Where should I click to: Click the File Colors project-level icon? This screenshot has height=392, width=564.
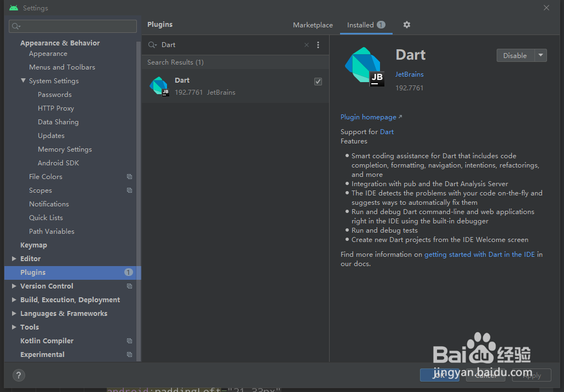(129, 177)
